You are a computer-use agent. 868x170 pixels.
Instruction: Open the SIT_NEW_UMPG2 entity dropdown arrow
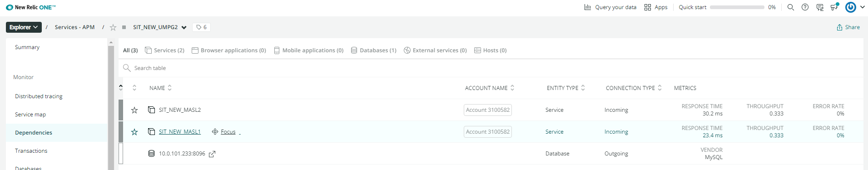pos(184,27)
